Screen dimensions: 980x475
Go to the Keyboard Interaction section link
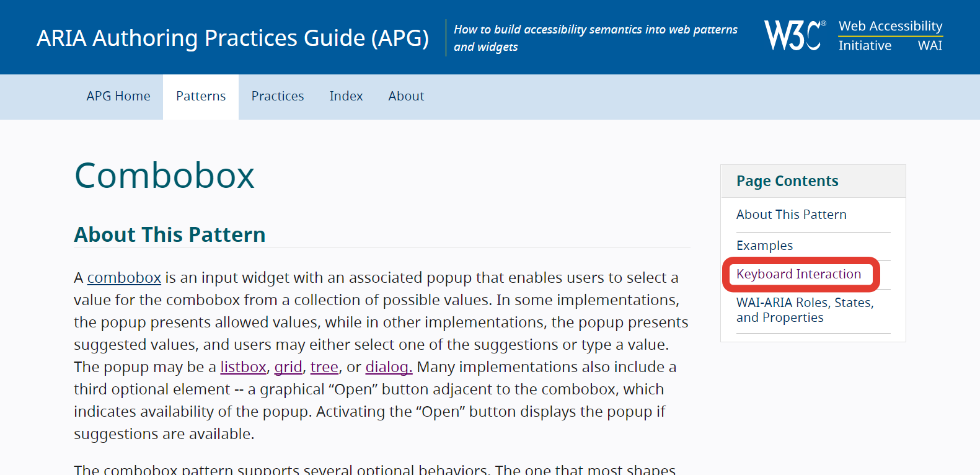point(798,274)
